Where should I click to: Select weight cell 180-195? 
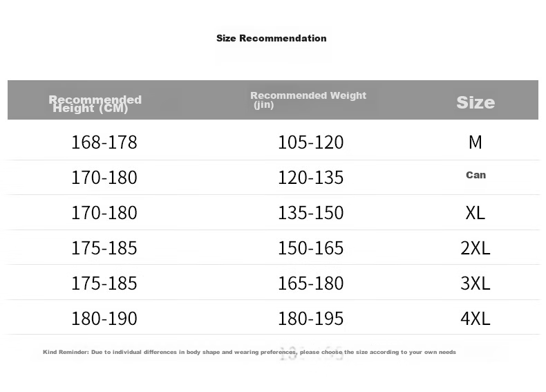click(310, 318)
